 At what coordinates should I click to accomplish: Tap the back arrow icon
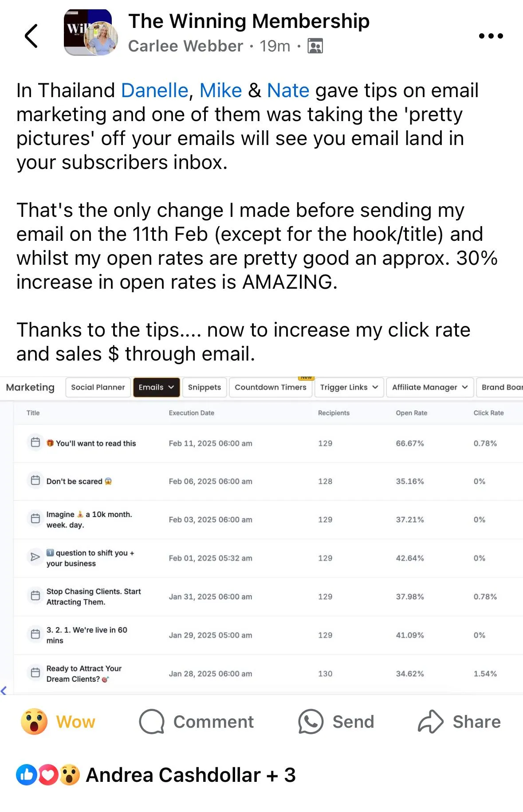(x=31, y=36)
